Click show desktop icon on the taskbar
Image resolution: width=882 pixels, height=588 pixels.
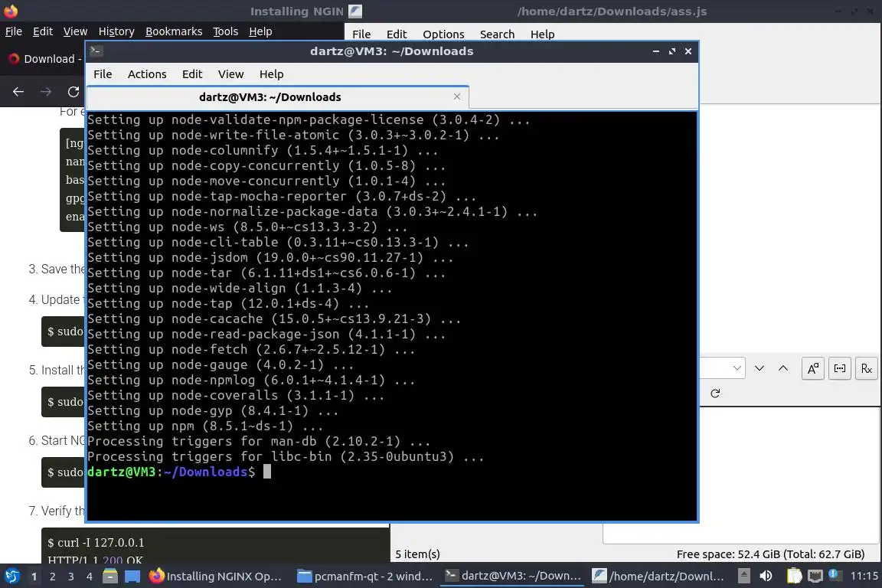pyautogui.click(x=132, y=577)
